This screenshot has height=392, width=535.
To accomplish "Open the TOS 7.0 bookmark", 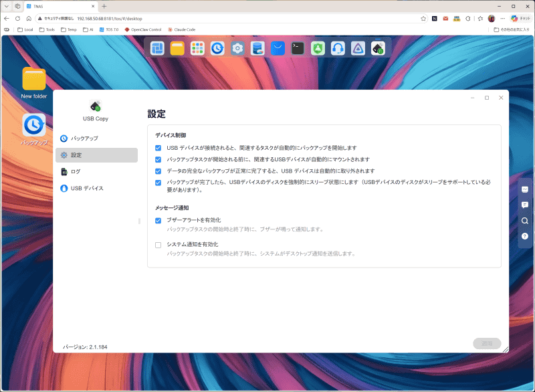I will click(109, 29).
